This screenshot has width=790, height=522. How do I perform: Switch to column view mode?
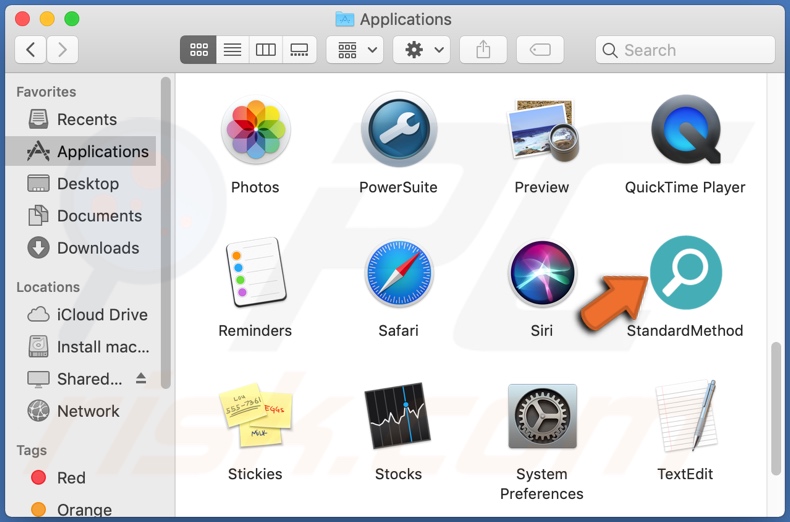click(x=266, y=50)
